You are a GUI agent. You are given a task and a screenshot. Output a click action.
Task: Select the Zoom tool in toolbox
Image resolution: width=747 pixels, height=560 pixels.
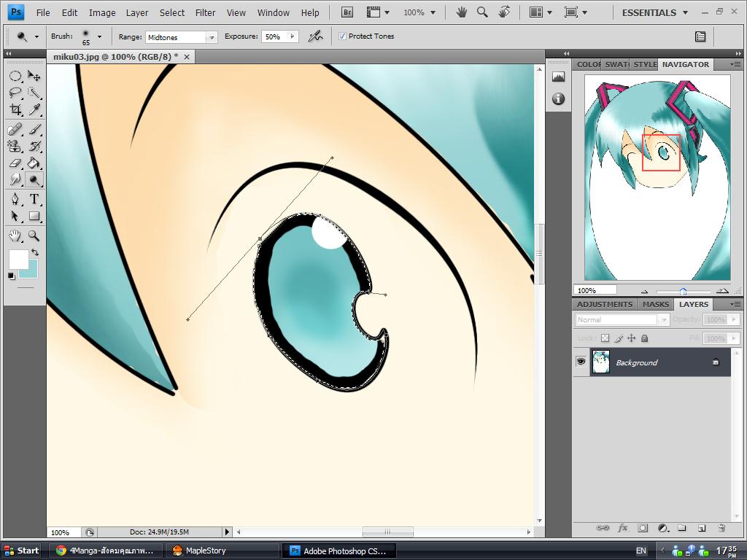click(x=34, y=236)
